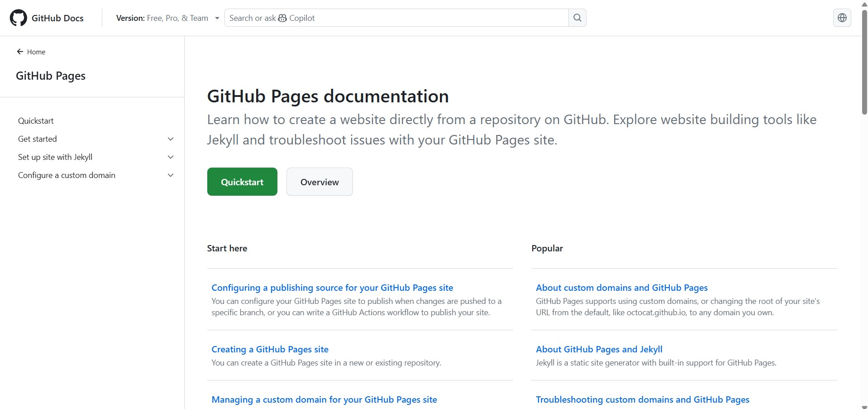The image size is (868, 409).
Task: Click 'You can create a GitHub Pages site' text
Action: click(326, 363)
